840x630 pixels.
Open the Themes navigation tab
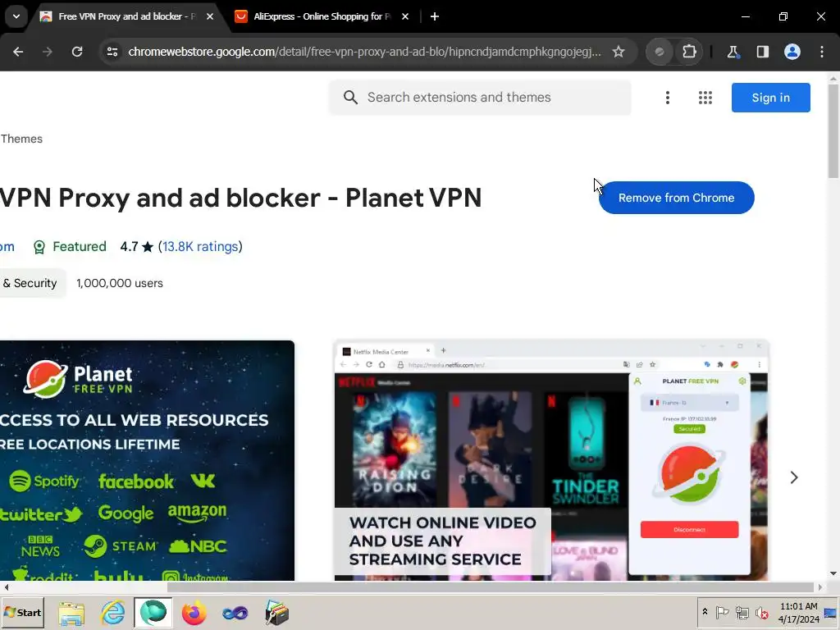(21, 139)
